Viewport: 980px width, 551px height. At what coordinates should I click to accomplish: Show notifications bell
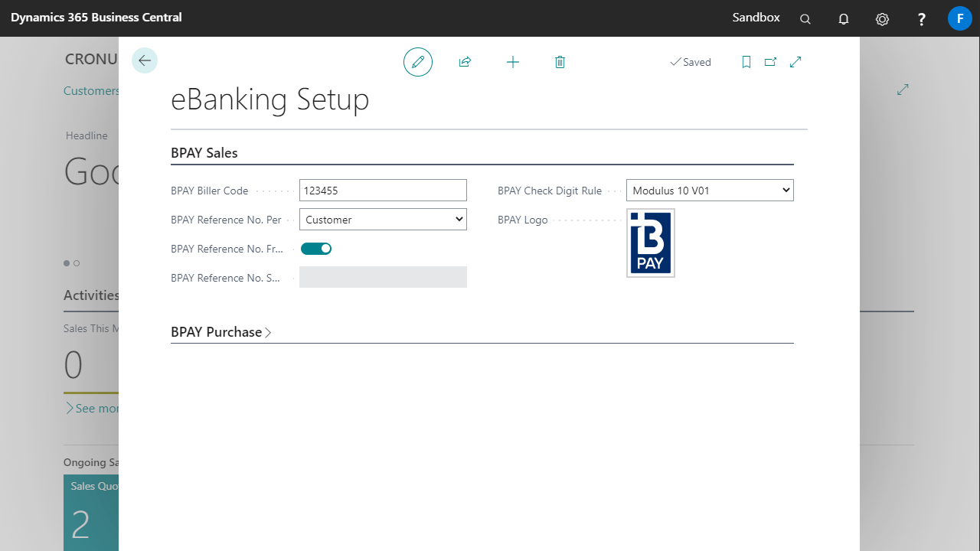click(844, 19)
